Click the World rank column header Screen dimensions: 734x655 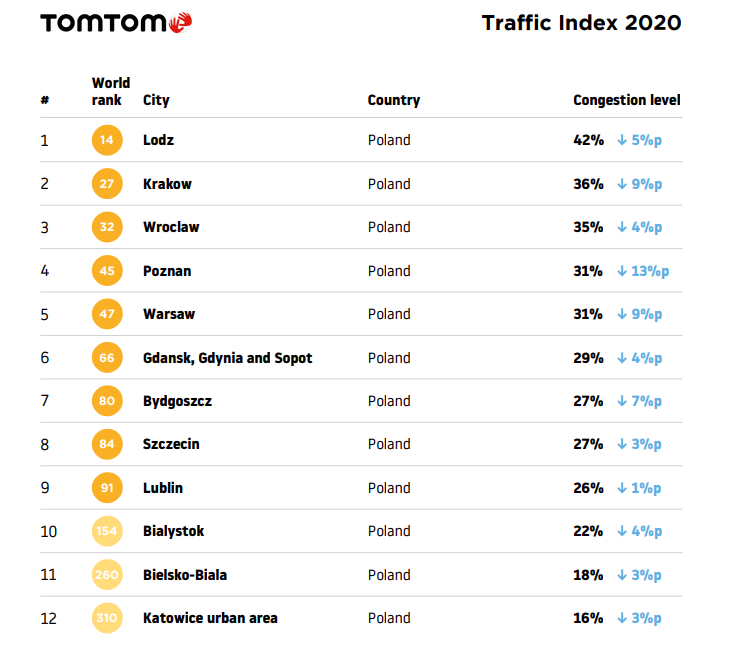pos(110,91)
